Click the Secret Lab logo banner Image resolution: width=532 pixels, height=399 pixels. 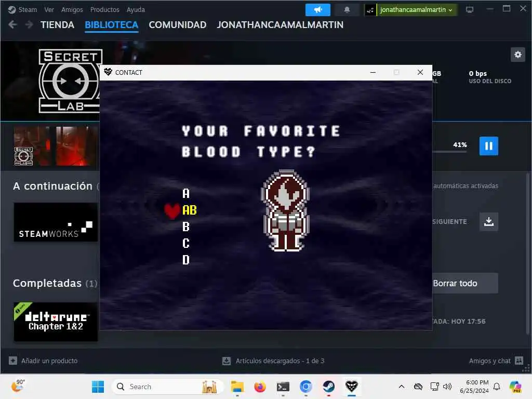(71, 81)
